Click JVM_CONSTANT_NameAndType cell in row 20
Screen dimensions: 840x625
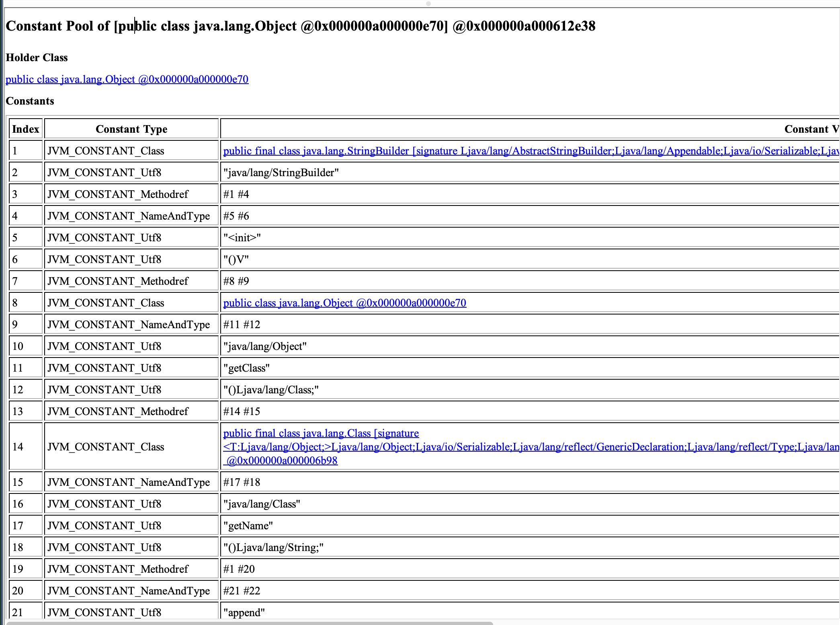click(x=129, y=591)
